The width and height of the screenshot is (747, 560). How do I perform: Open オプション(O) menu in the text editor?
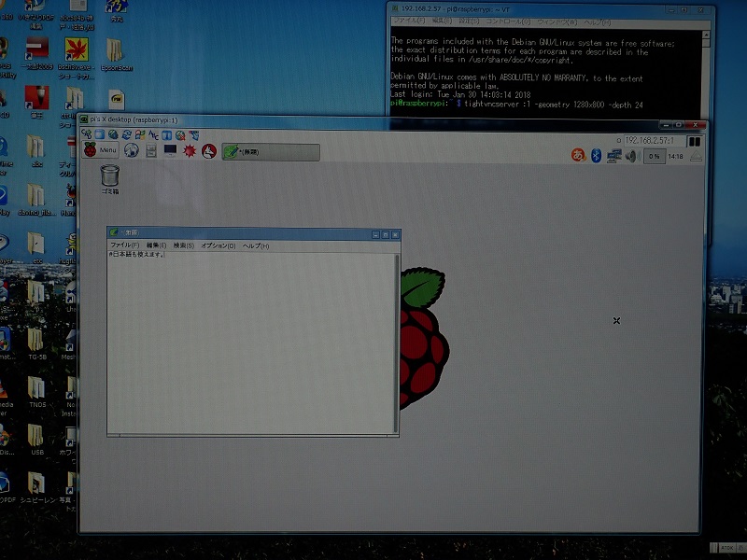pyautogui.click(x=218, y=245)
